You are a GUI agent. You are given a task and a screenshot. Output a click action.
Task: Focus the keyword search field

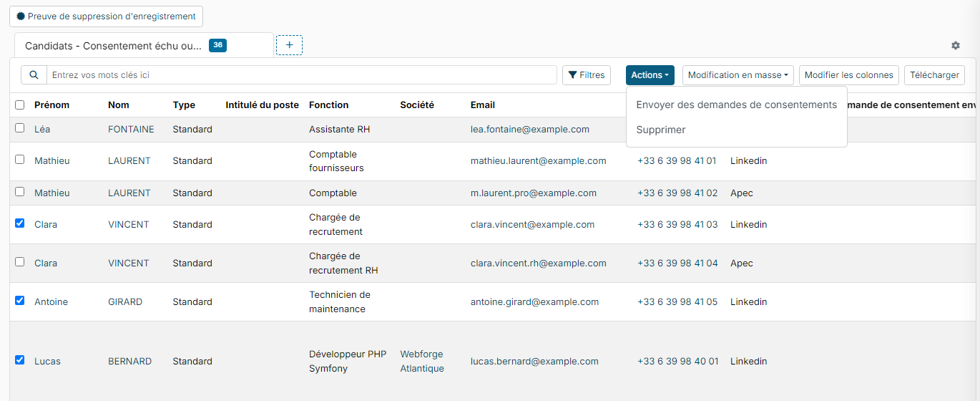coord(301,75)
